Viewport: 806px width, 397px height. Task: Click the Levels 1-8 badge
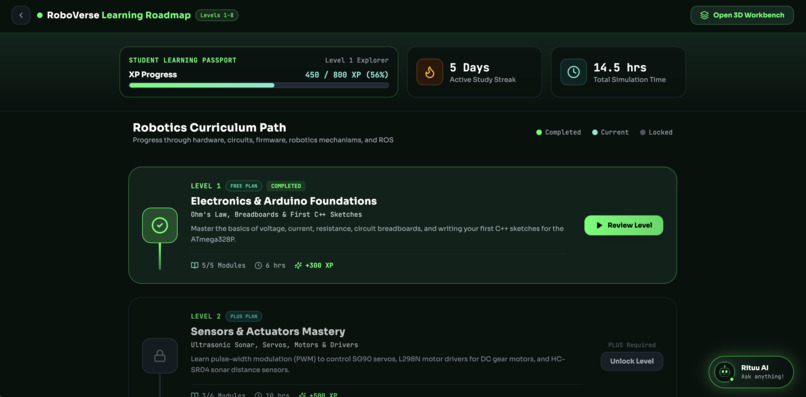pos(217,15)
